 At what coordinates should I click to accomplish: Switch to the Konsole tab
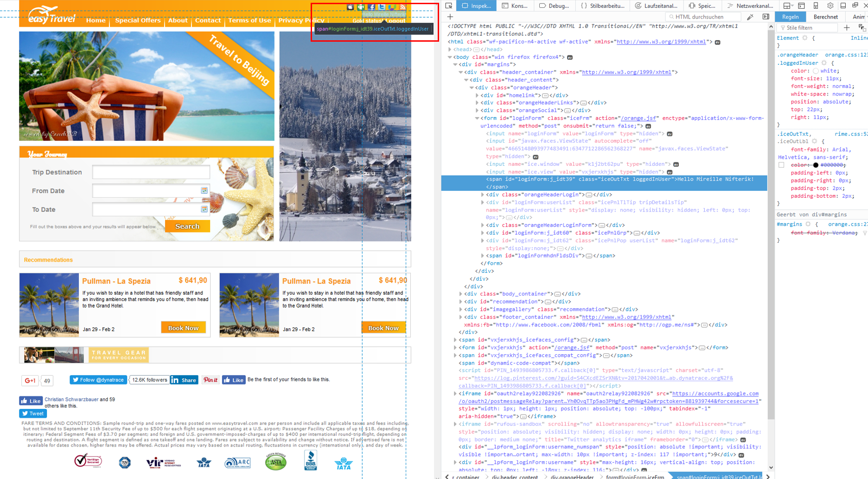tap(515, 6)
